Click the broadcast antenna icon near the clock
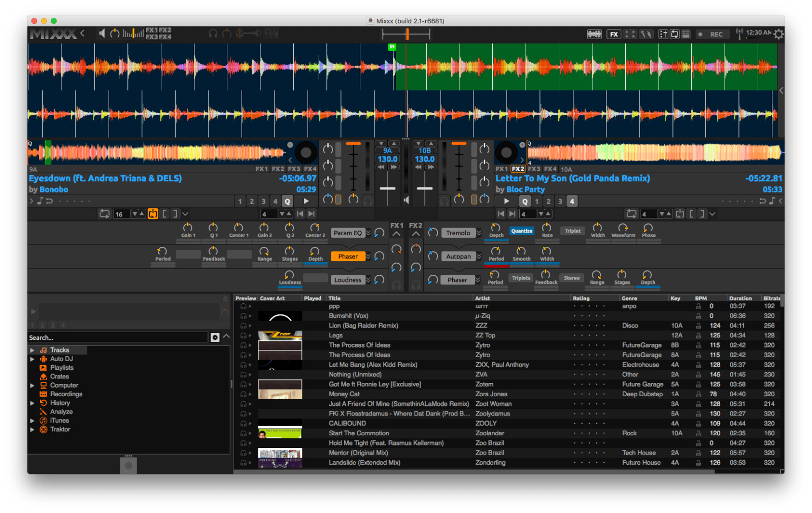812x513 pixels. click(x=739, y=34)
